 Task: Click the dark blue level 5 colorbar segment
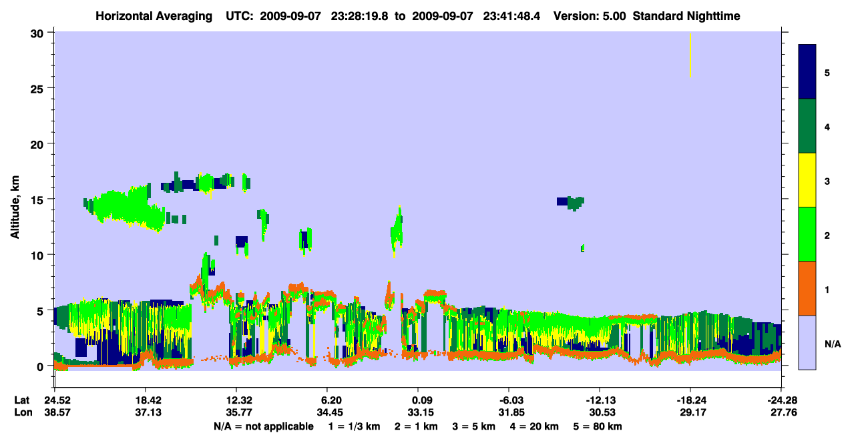[807, 72]
